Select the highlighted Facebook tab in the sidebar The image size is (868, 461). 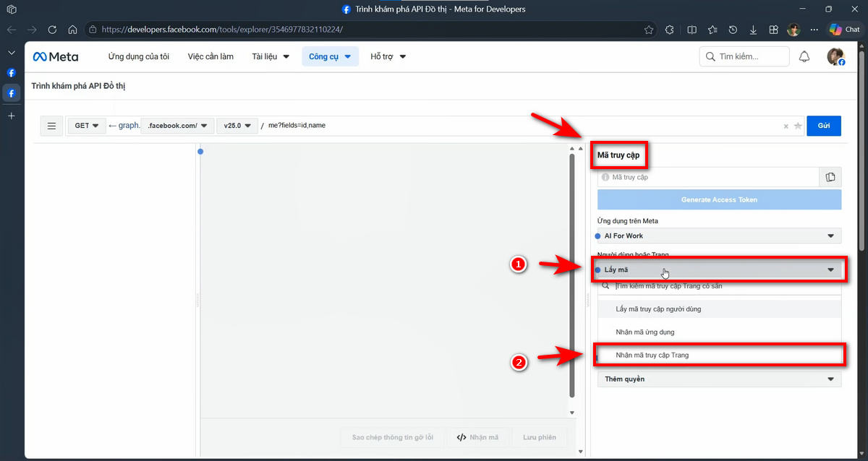11,93
